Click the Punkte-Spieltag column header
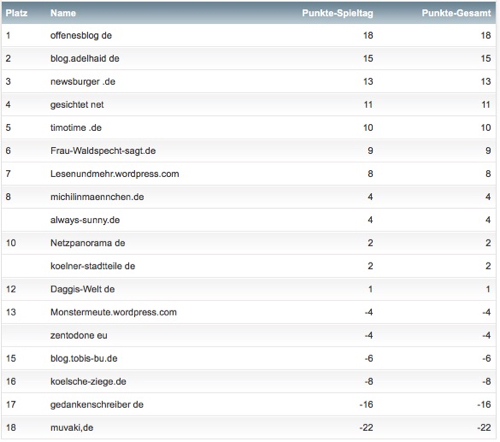 pyautogui.click(x=337, y=13)
